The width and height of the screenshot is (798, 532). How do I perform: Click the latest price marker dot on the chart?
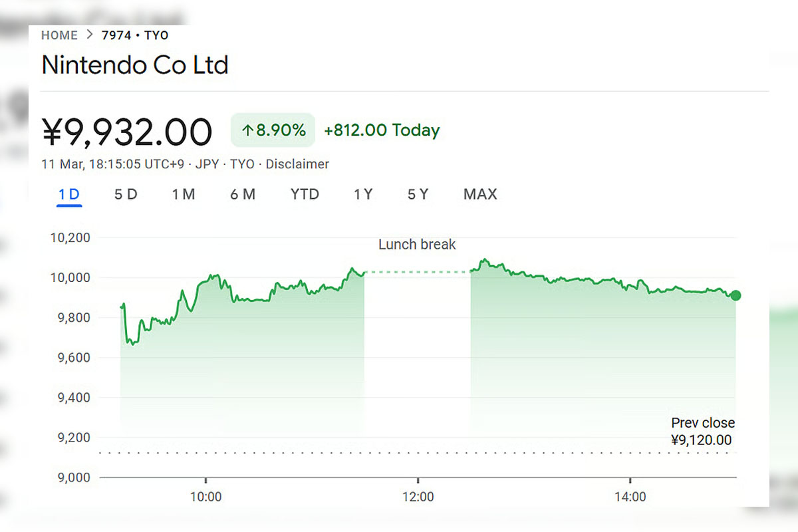[x=735, y=296]
